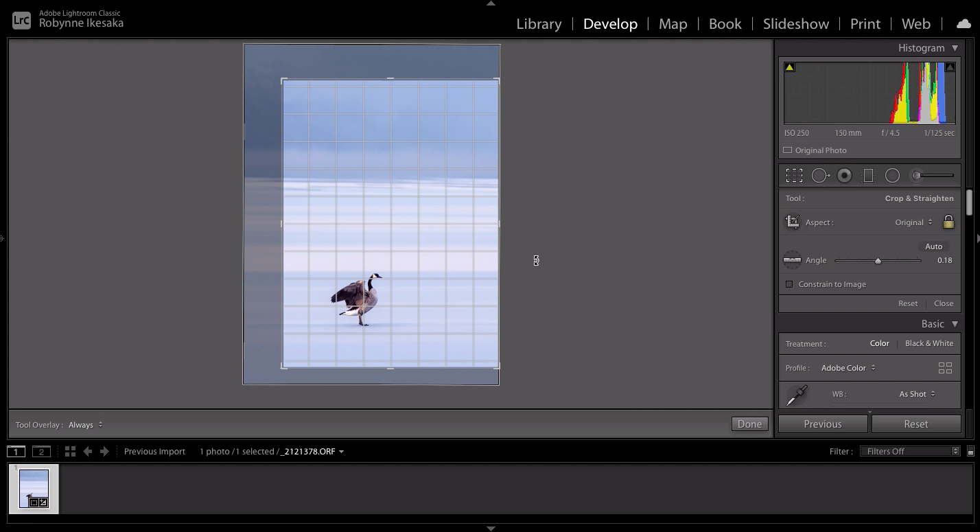Choose Color treatment
The width and height of the screenshot is (980, 532).
click(x=879, y=343)
